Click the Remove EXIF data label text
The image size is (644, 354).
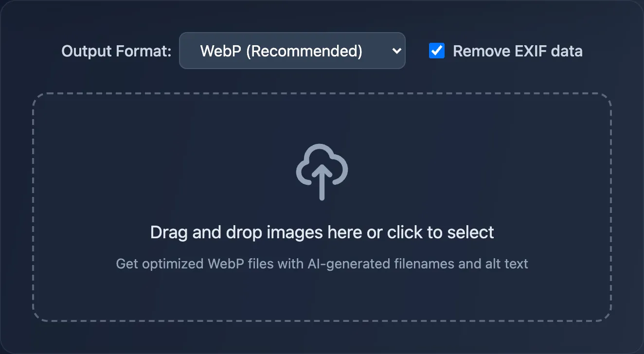coord(517,51)
